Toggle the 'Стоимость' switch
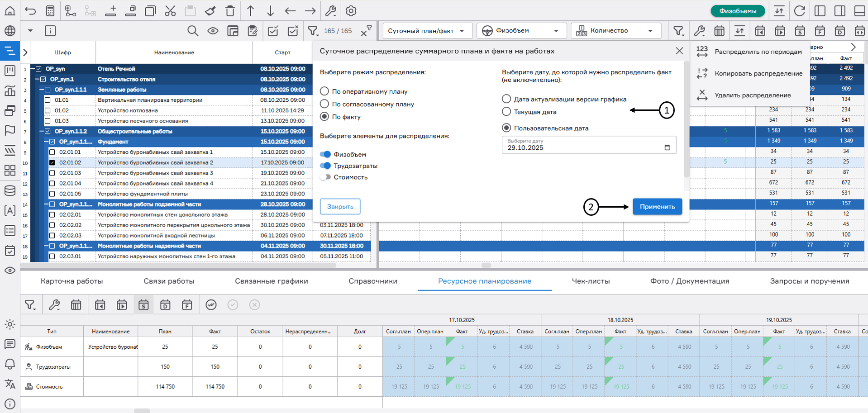 click(325, 177)
